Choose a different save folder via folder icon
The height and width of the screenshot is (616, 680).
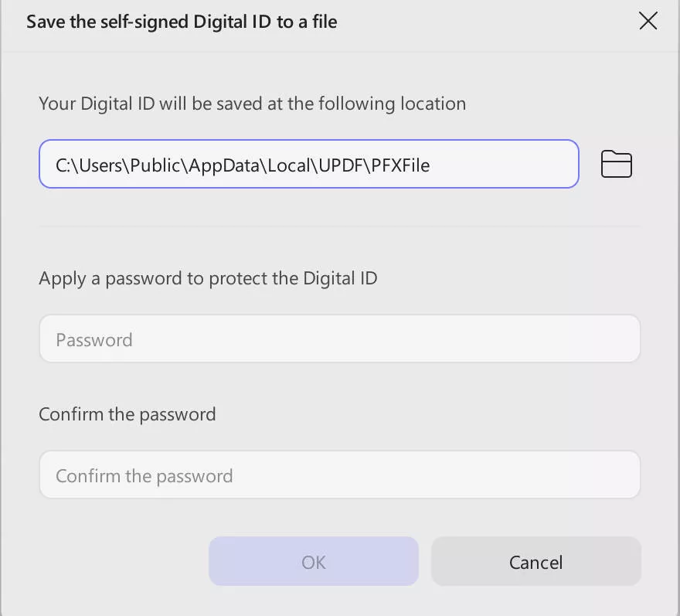(x=616, y=164)
